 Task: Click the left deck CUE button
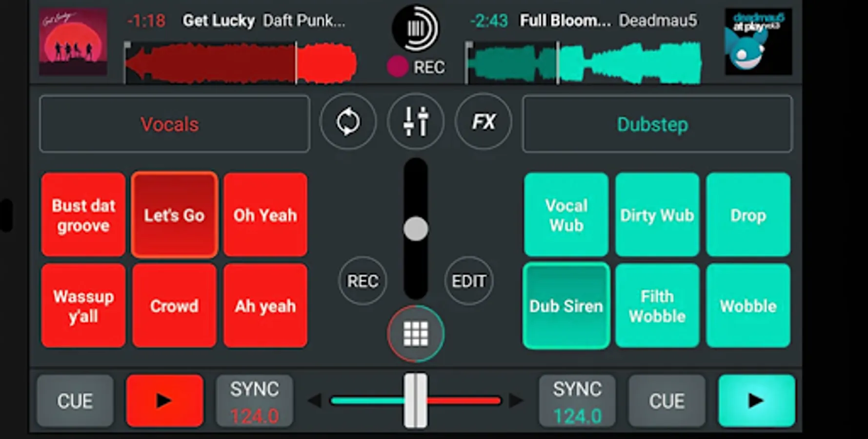click(75, 400)
